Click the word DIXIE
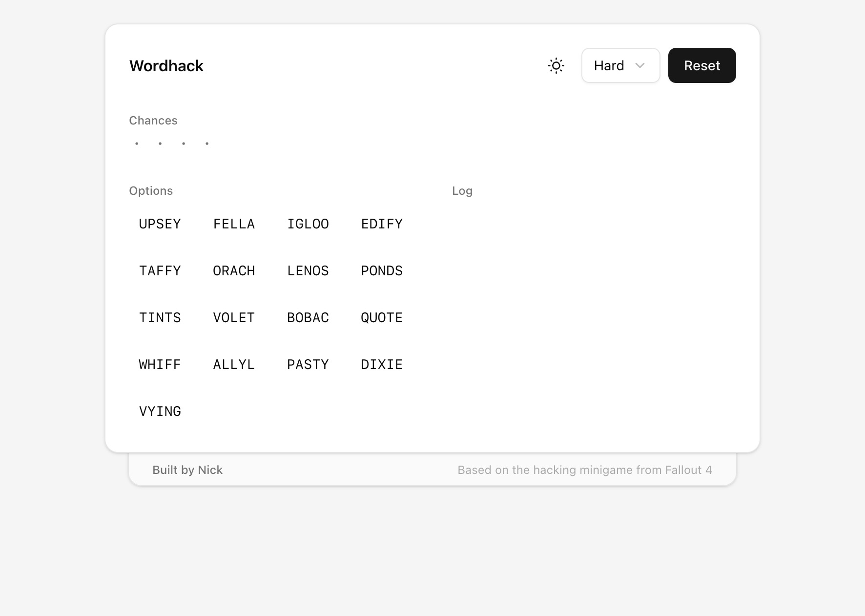The image size is (865, 616). [382, 364]
